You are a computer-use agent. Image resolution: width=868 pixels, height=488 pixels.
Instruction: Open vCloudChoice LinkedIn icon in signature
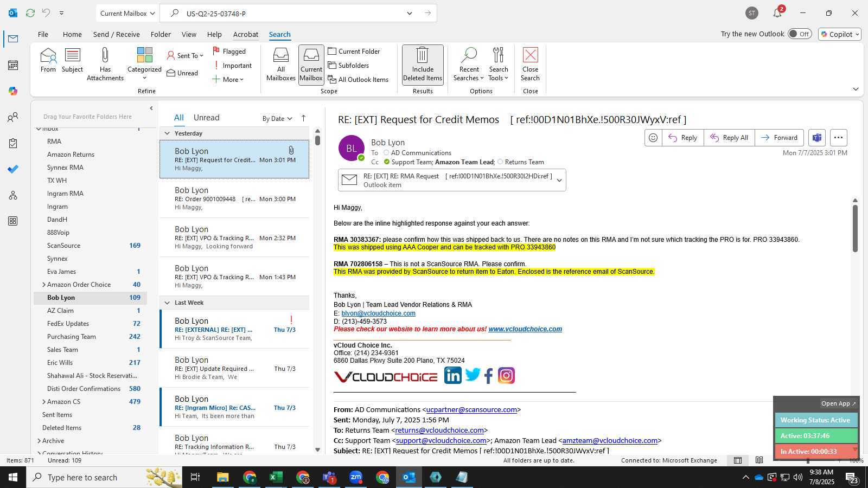[x=452, y=375]
